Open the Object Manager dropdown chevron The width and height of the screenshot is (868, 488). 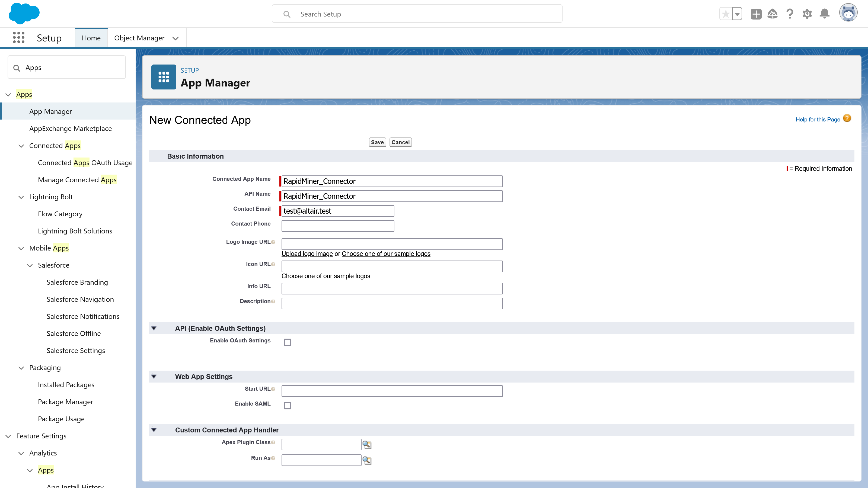click(175, 38)
